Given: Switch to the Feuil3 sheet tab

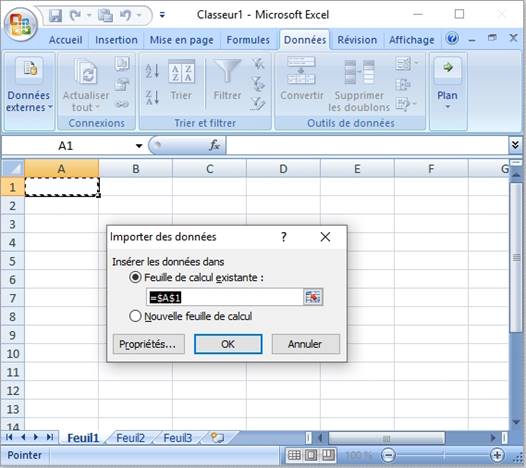Looking at the screenshot, I should tap(177, 438).
